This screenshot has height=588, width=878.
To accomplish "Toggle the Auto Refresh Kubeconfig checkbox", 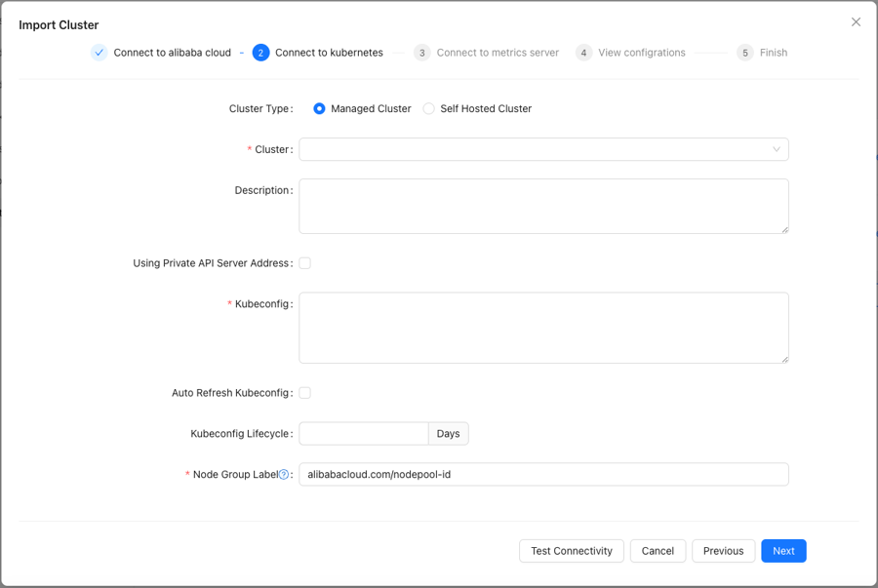I will pos(304,393).
